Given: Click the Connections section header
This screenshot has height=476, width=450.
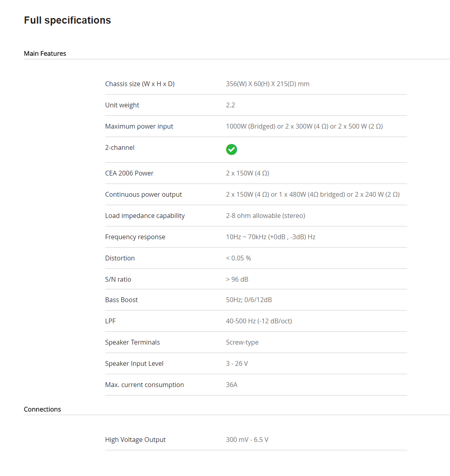Looking at the screenshot, I should point(42,409).
